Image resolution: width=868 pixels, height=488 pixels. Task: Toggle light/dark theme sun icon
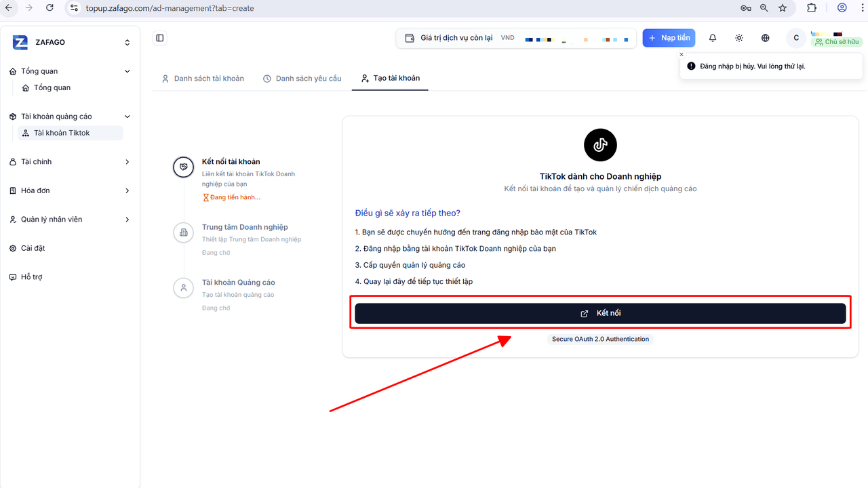739,38
